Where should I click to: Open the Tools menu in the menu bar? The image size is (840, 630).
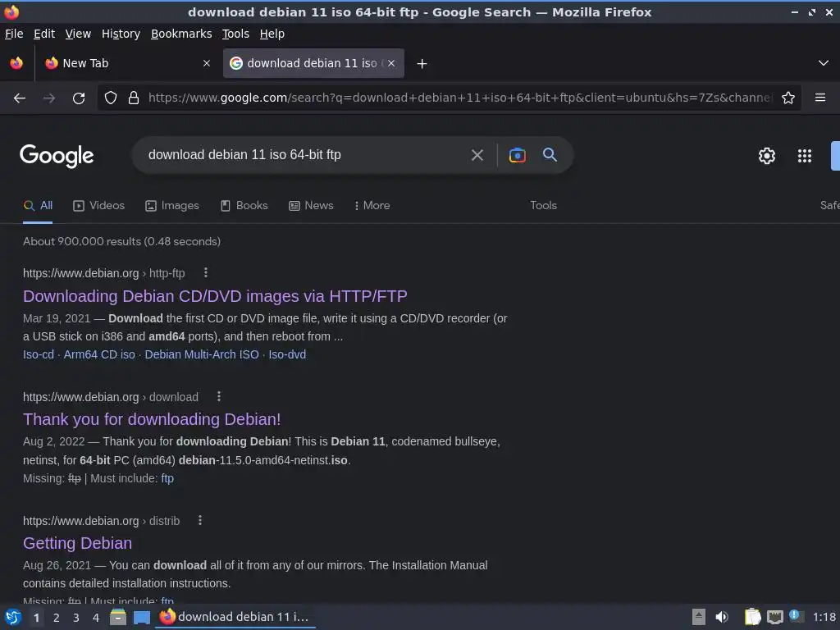(x=235, y=34)
